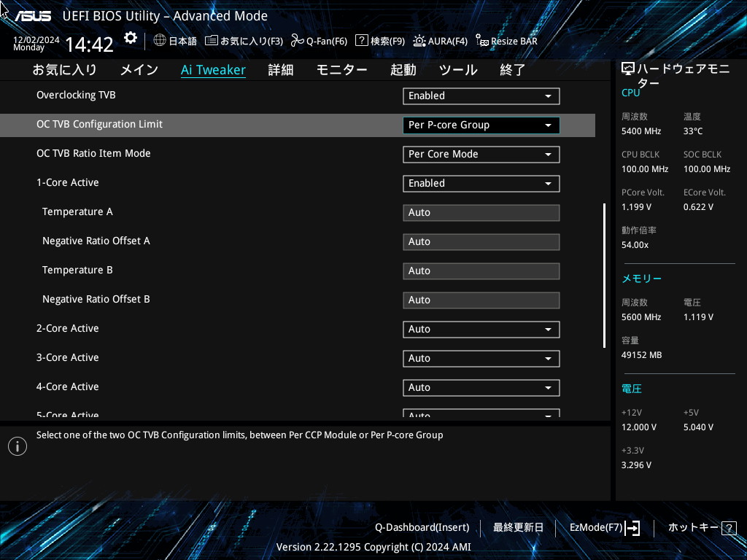Click the hotkey question mark icon
This screenshot has width=747, height=560.
(x=729, y=528)
